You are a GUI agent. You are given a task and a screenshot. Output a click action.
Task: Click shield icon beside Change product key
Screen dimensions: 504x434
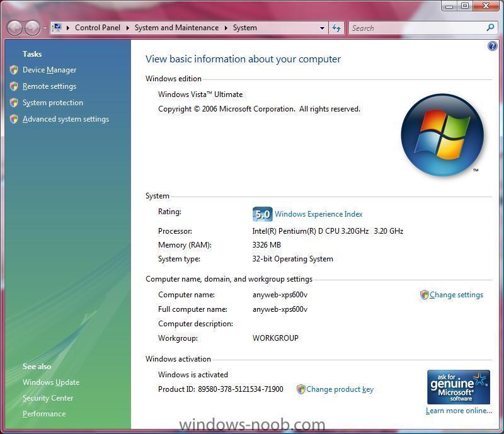301,389
